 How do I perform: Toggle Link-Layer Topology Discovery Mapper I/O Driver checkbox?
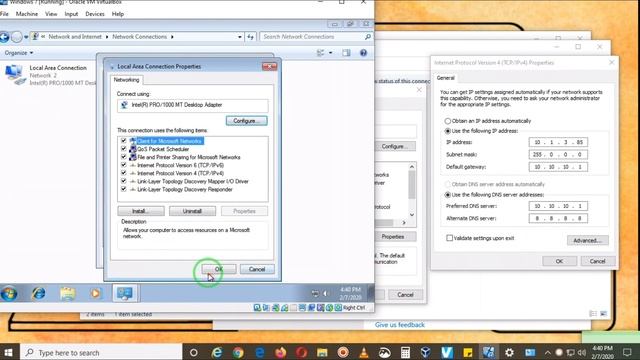[x=124, y=181]
